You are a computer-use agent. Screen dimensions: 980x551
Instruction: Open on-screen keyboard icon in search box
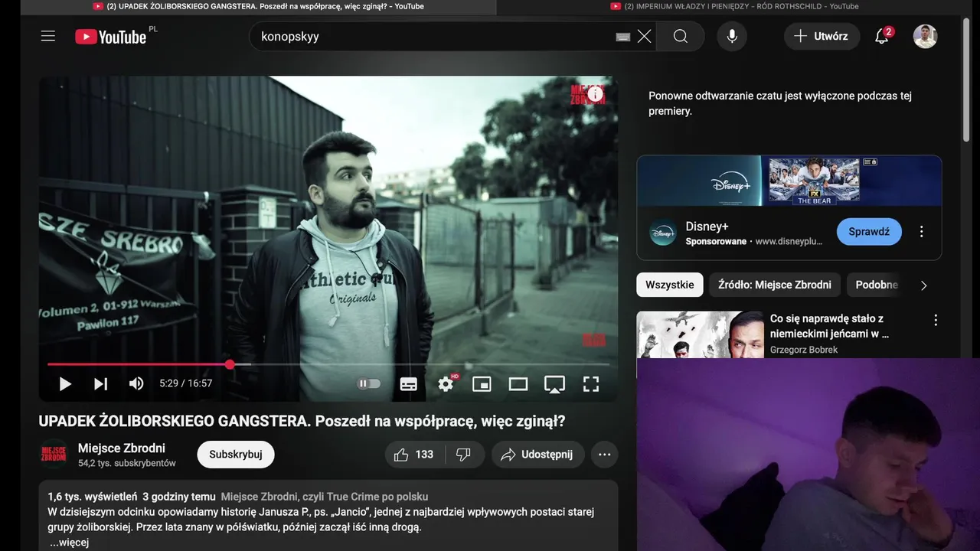(x=623, y=37)
